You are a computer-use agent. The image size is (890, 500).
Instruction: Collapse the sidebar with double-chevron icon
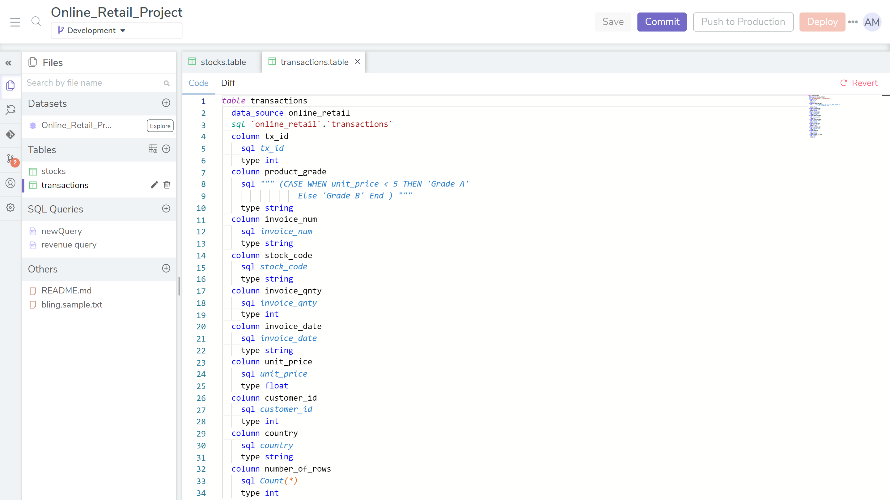click(9, 62)
